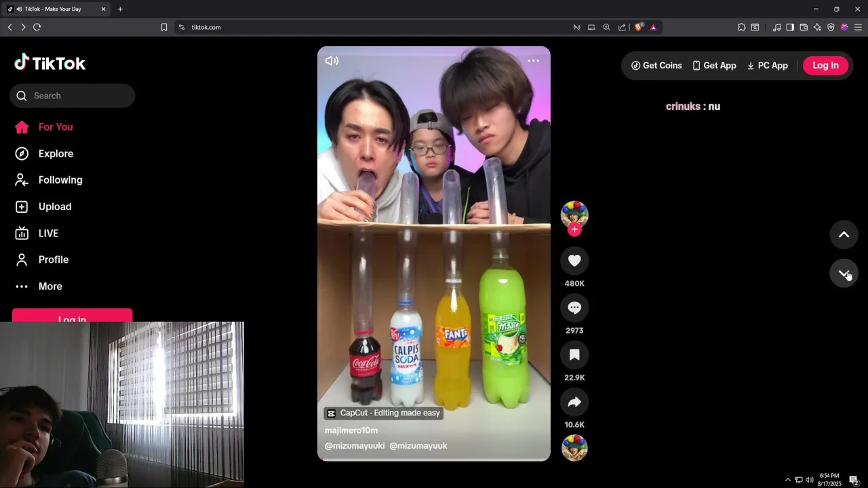Click the zoom magnifier icon in address bar
The height and width of the screenshot is (488, 868).
(x=606, y=27)
